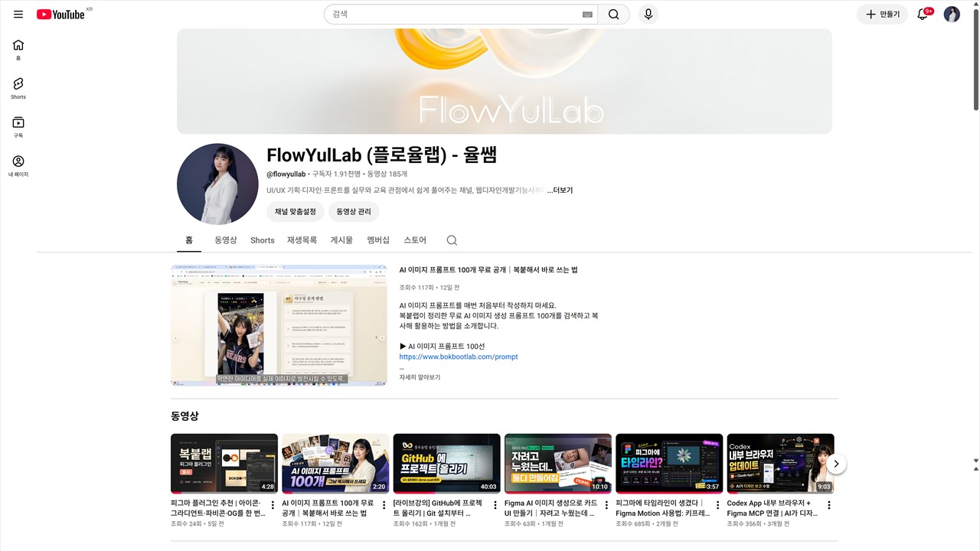Image resolution: width=980 pixels, height=551 pixels.
Task: Open Codex App 내부 브라우저 thumbnail
Action: [780, 464]
